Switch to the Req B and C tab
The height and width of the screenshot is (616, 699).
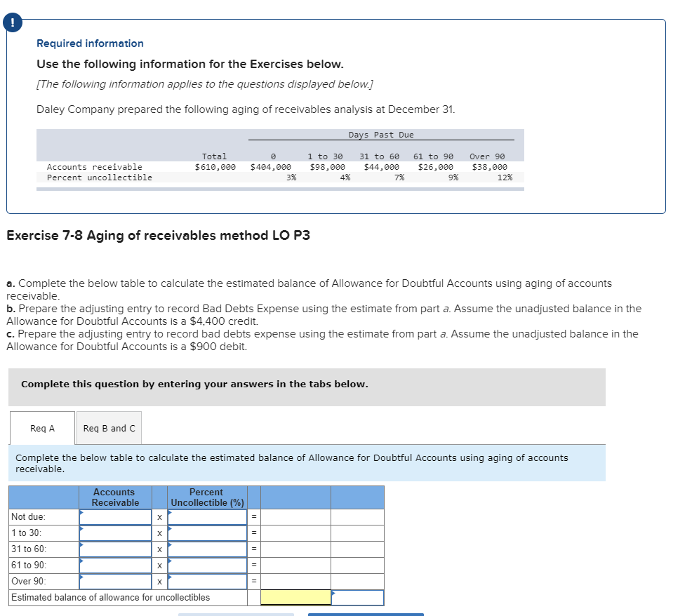tap(109, 427)
